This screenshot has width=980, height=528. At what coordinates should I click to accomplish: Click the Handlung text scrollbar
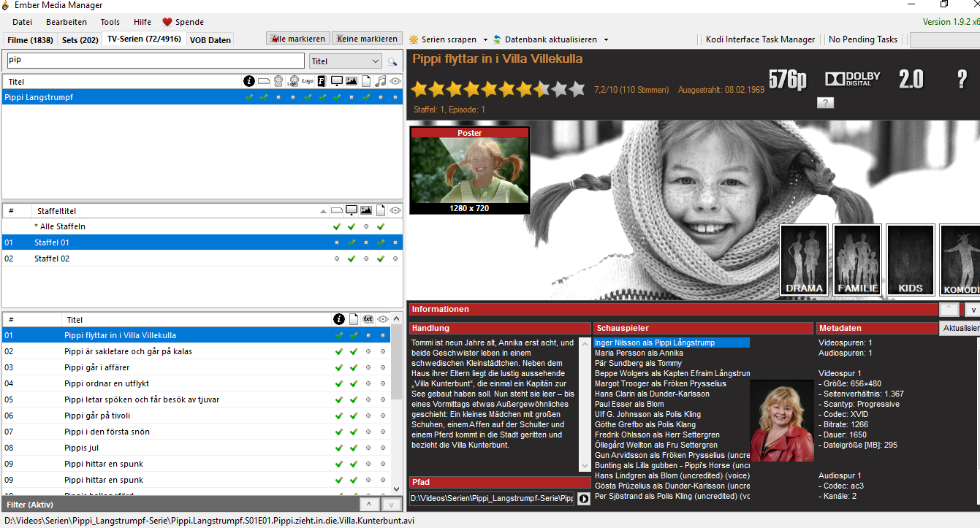pyautogui.click(x=584, y=403)
